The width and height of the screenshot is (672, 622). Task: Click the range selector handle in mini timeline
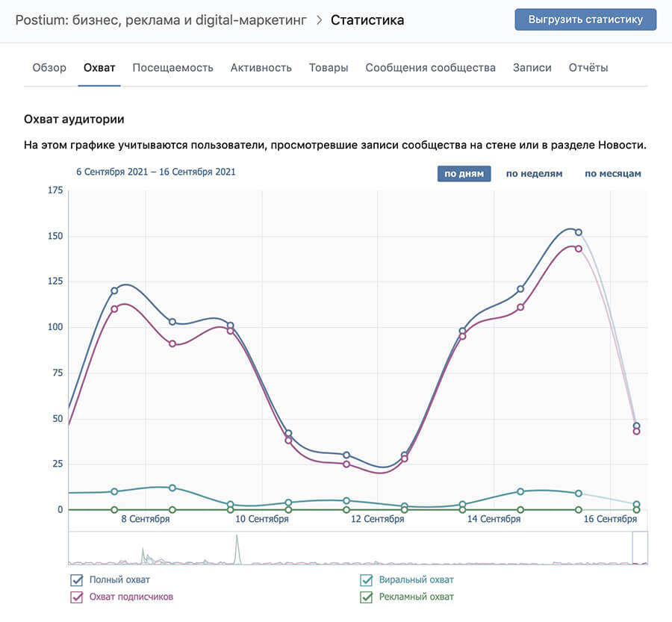640,547
